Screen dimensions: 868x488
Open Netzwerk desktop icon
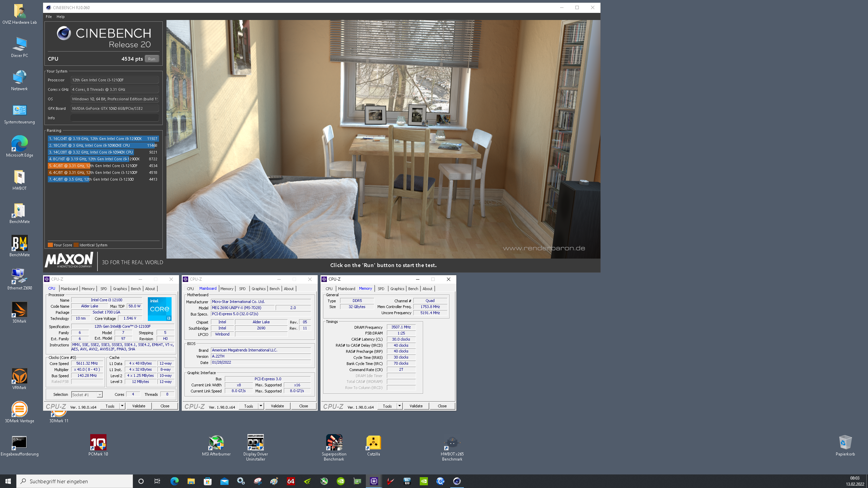[20, 81]
